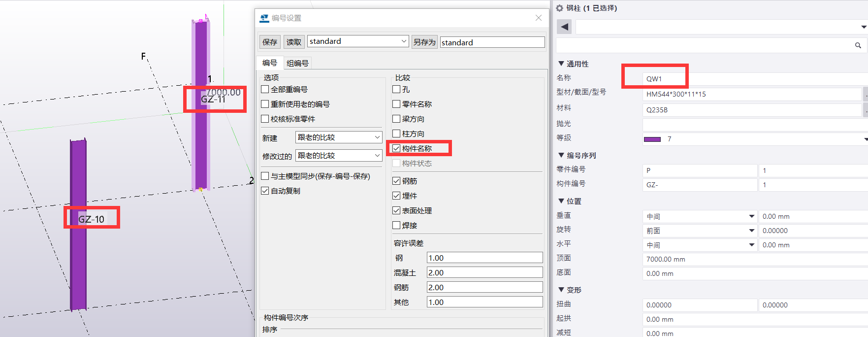Screen dimensions: 868x337
Task: Click the 零件编号 prefix field P
Action: (700, 170)
